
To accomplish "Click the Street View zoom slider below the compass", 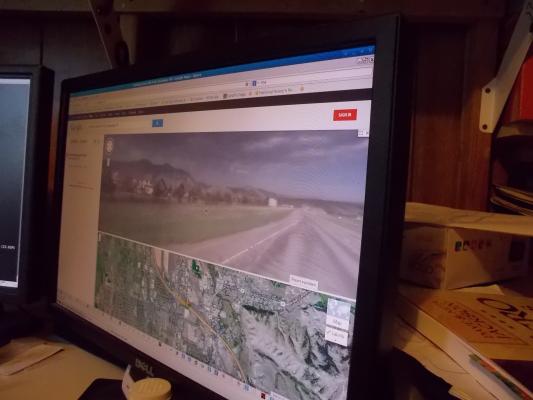I will (109, 162).
